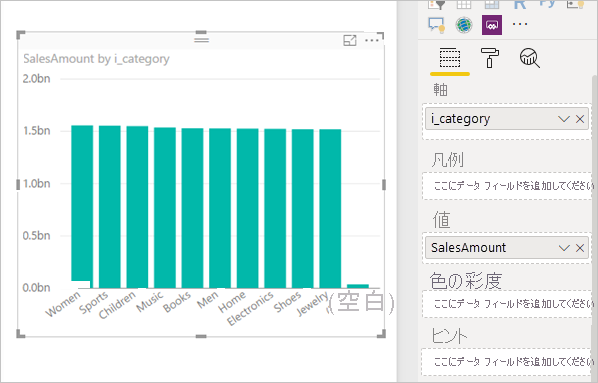The width and height of the screenshot is (598, 383).
Task: Switch to the Fields well tab
Action: pos(450,58)
